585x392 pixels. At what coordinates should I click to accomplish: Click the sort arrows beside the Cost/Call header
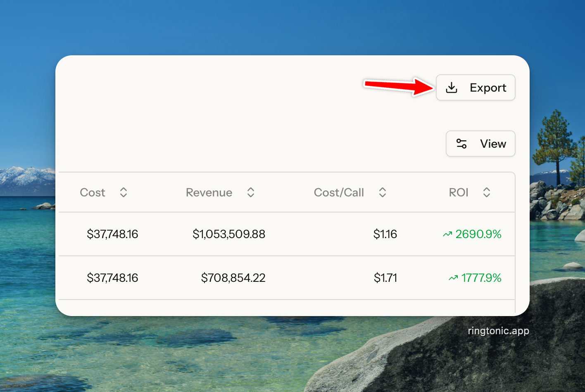pyautogui.click(x=382, y=192)
